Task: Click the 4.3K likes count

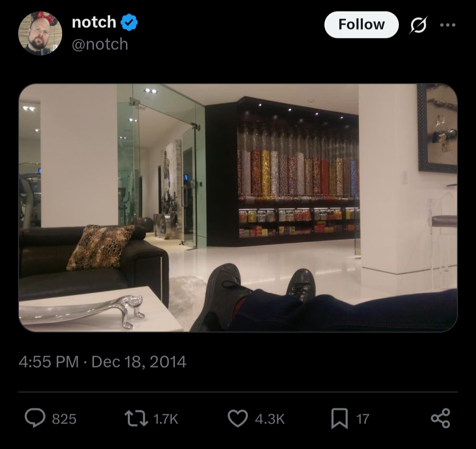Action: point(270,419)
